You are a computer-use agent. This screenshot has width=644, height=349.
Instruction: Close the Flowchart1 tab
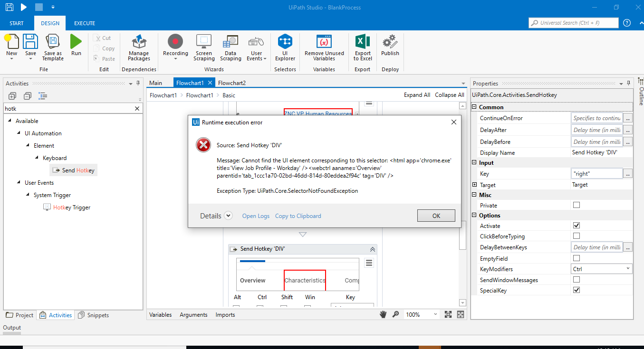[x=210, y=83]
